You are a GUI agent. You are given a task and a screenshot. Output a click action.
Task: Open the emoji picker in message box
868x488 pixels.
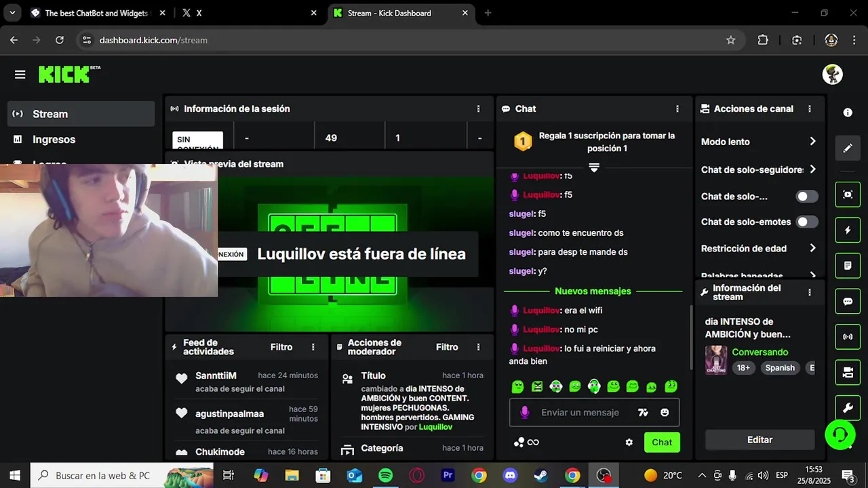(x=665, y=412)
